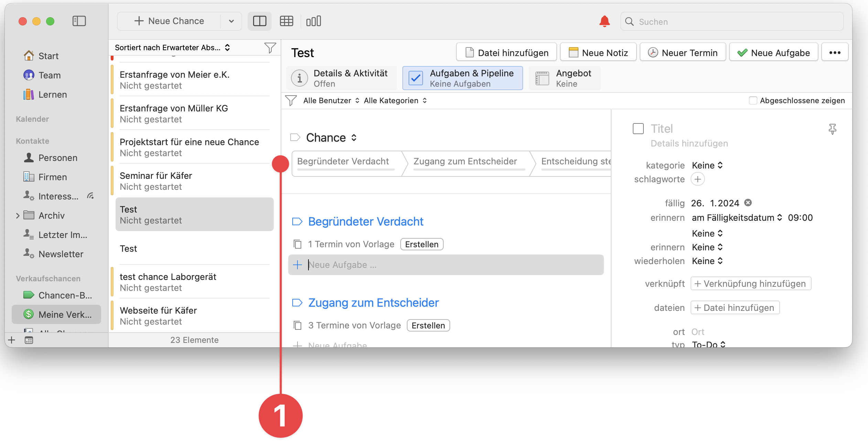Open the Alle Kategorien filter dropdown
The width and height of the screenshot is (868, 445).
click(395, 100)
